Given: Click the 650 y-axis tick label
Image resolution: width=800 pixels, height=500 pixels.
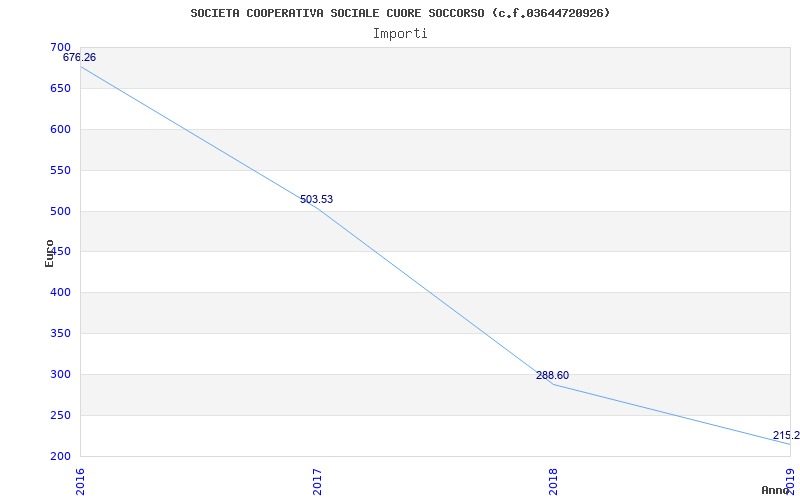Looking at the screenshot, I should click(60, 88).
